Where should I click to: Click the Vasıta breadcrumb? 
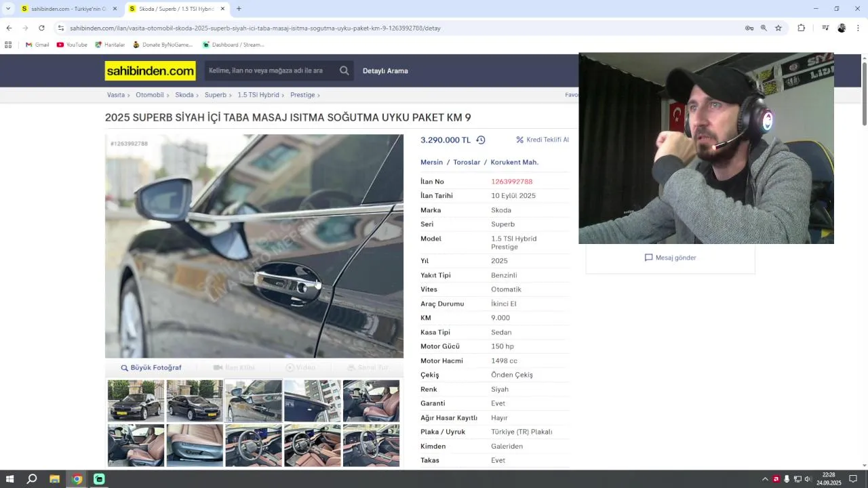(x=116, y=95)
